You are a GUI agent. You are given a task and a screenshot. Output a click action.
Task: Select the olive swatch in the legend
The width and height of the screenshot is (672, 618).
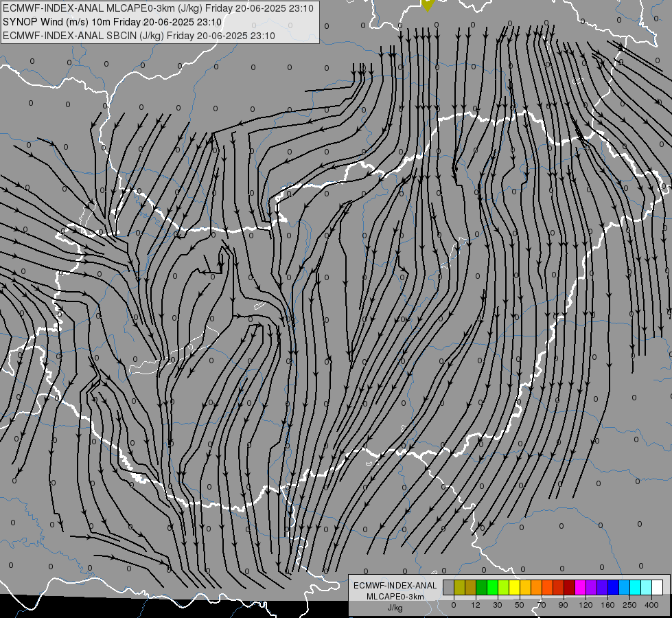tap(460, 587)
